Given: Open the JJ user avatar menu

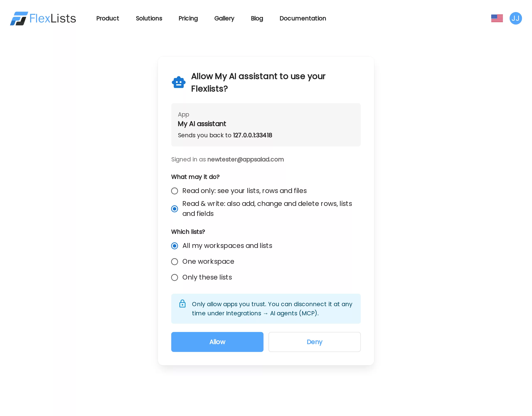Looking at the screenshot, I should [516, 18].
